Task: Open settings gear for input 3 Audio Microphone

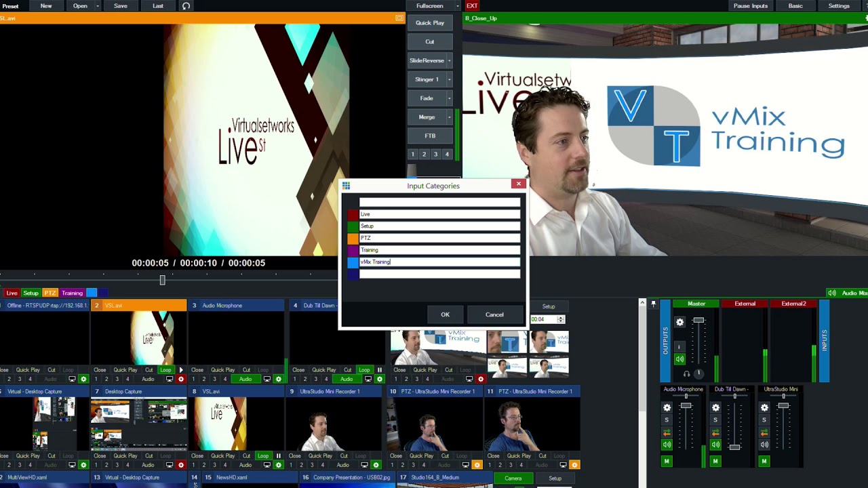Action: tap(278, 379)
